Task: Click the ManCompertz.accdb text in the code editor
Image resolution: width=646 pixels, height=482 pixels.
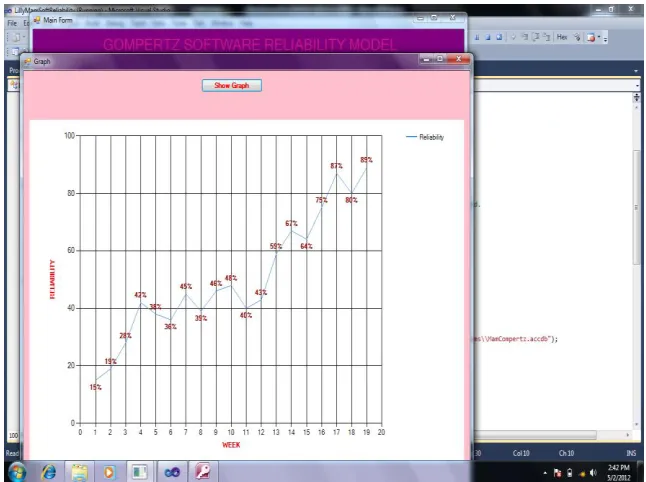Action: coord(518,339)
